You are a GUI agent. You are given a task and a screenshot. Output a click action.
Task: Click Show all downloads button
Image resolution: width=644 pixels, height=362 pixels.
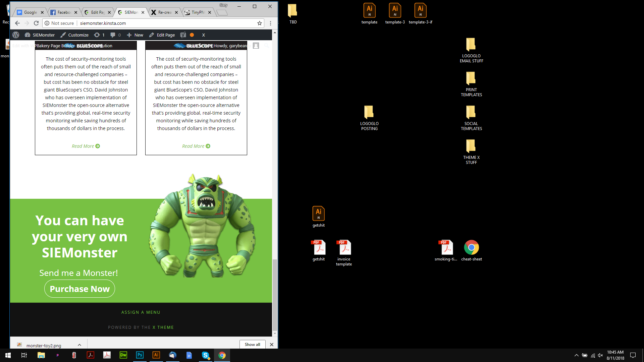pyautogui.click(x=252, y=344)
